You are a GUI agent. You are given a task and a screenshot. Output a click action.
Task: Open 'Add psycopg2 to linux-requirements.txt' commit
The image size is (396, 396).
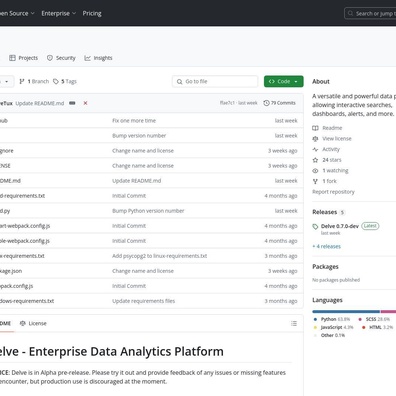(x=160, y=256)
